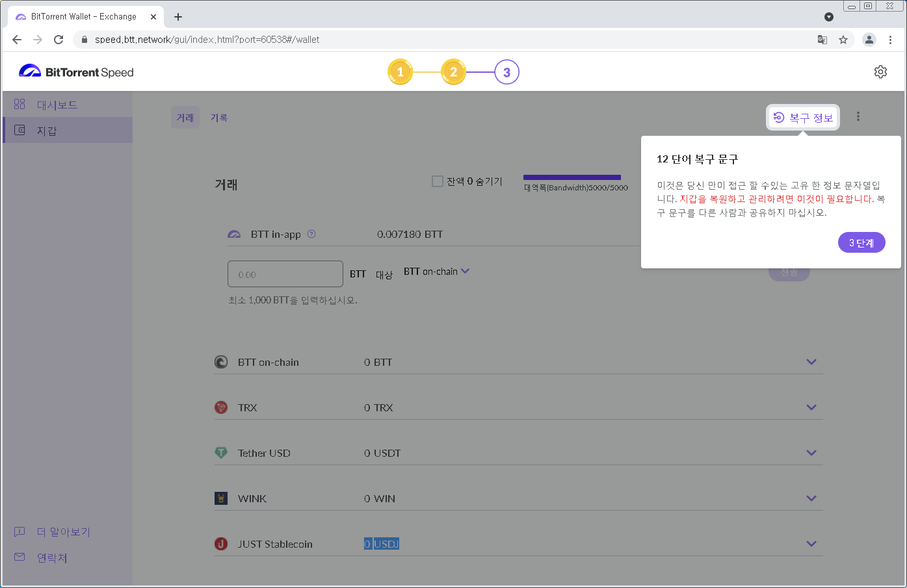Click the 거래 section heading

pos(226,185)
